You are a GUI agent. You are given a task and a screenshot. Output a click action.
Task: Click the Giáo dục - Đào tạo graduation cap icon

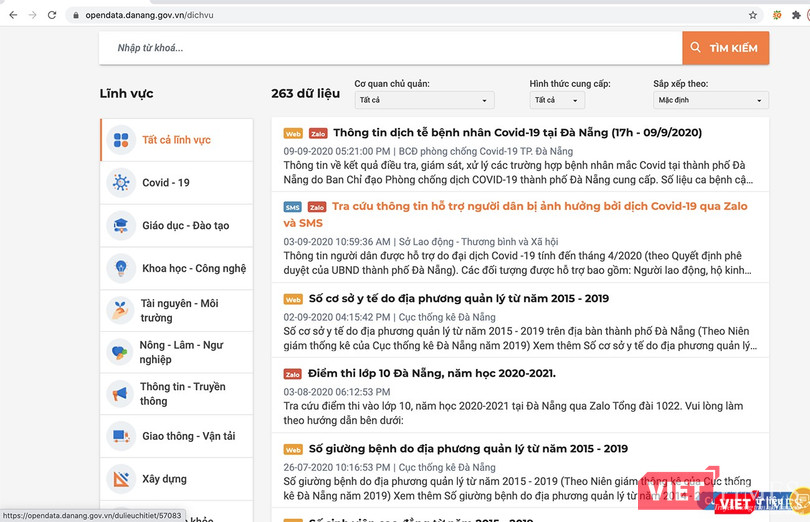click(x=121, y=225)
